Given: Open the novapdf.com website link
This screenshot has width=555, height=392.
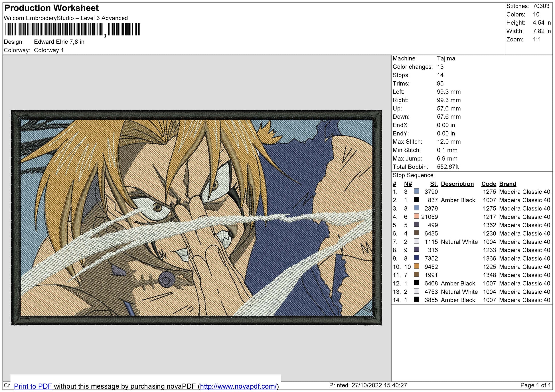Looking at the screenshot, I should point(238,386).
